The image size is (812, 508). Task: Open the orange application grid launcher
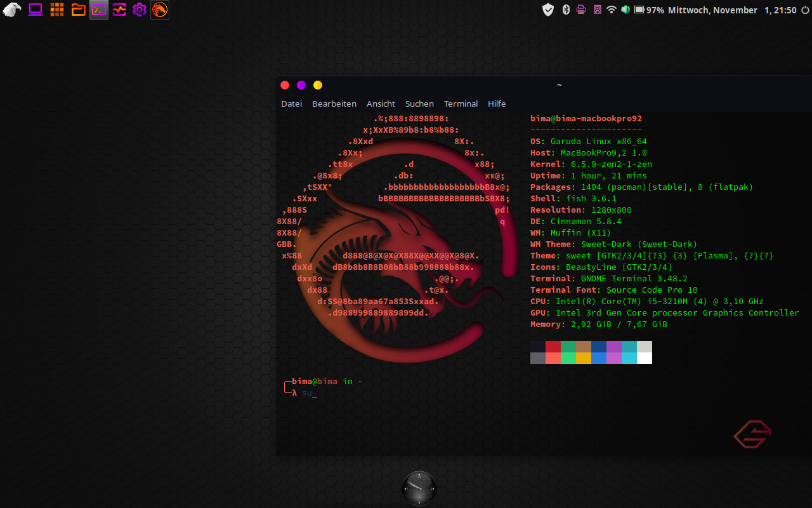pyautogui.click(x=56, y=10)
